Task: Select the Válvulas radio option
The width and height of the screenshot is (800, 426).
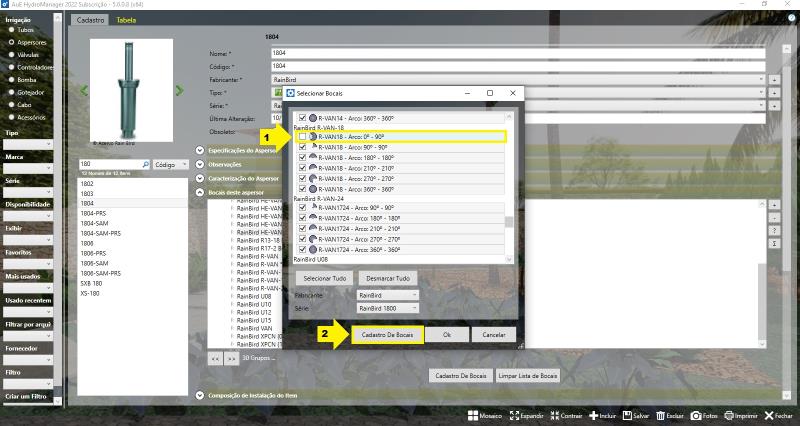Action: click(x=12, y=55)
